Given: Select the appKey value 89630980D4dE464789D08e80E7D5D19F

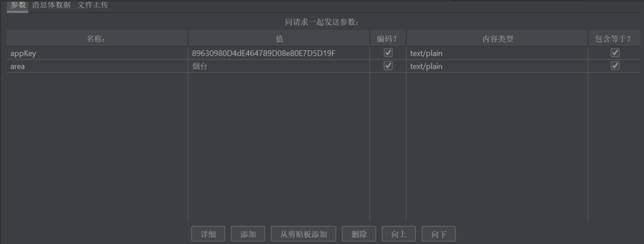Looking at the screenshot, I should pyautogui.click(x=279, y=53).
